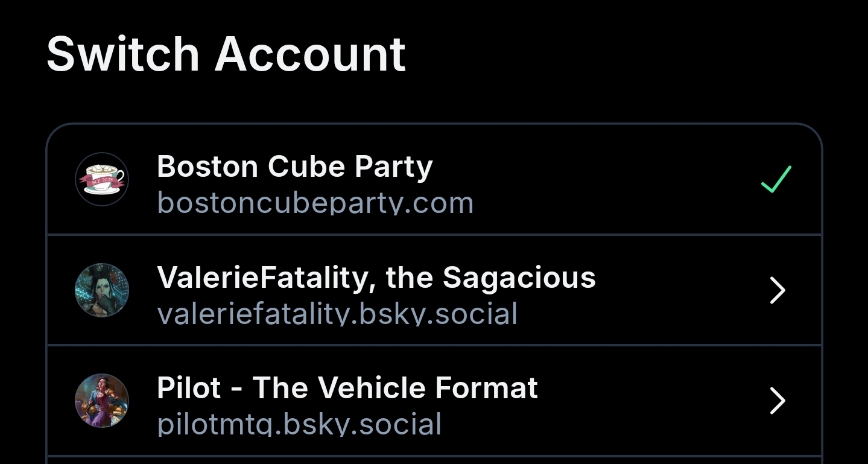Click the pilotmtg.bsky.social handle
This screenshot has width=868, height=464.
(299, 425)
